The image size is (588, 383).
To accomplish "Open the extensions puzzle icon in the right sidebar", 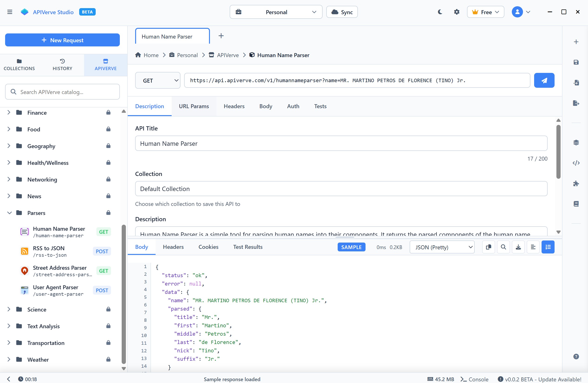I will pos(576,183).
